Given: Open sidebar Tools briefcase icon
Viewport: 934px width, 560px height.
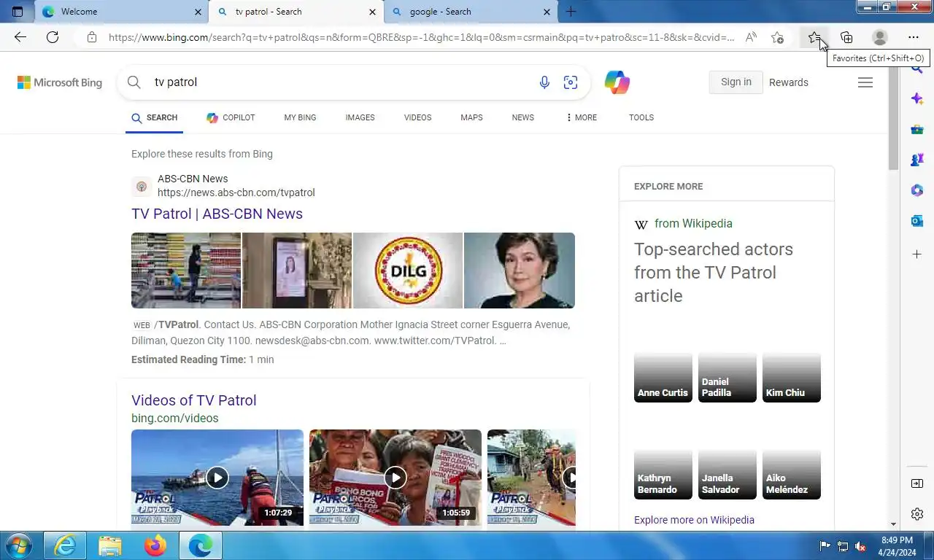Looking at the screenshot, I should click(917, 130).
